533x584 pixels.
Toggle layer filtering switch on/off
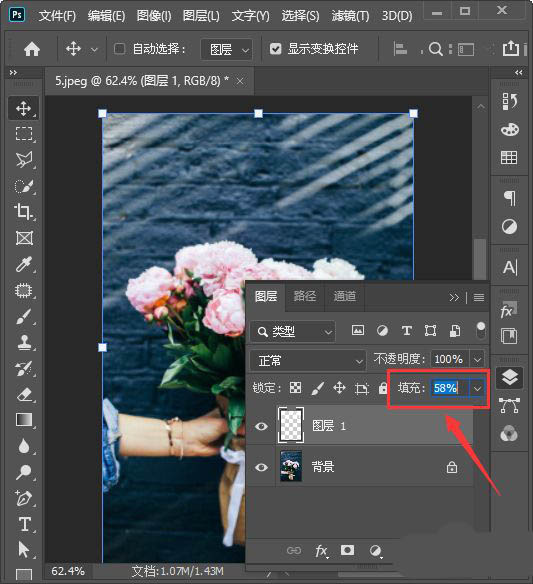(x=481, y=330)
